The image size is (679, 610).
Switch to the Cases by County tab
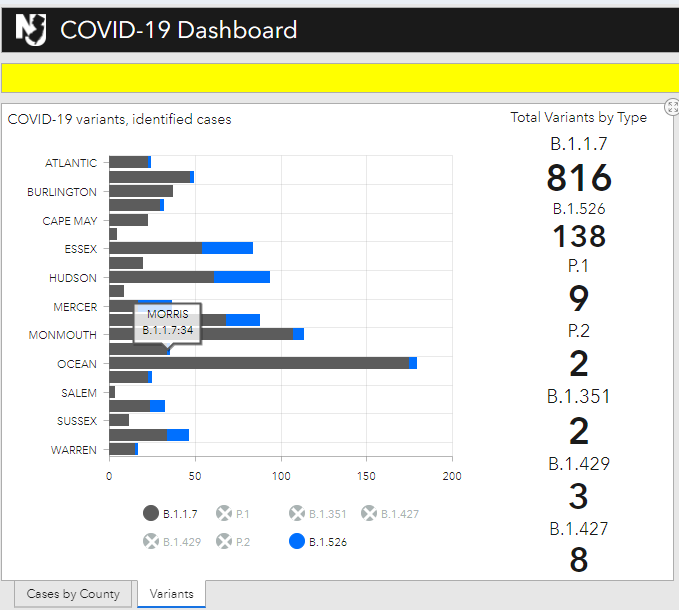73,594
